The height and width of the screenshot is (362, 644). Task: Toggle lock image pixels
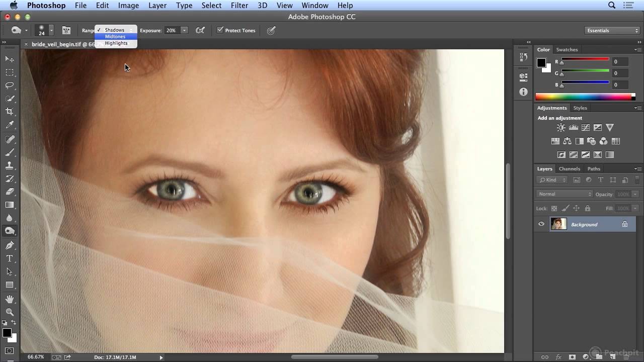[x=565, y=208]
